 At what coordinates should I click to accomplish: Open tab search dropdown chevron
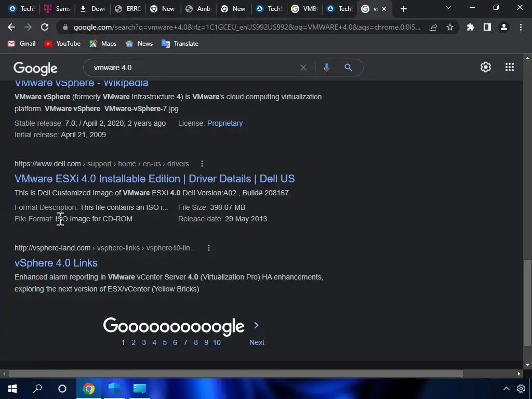(x=448, y=7)
